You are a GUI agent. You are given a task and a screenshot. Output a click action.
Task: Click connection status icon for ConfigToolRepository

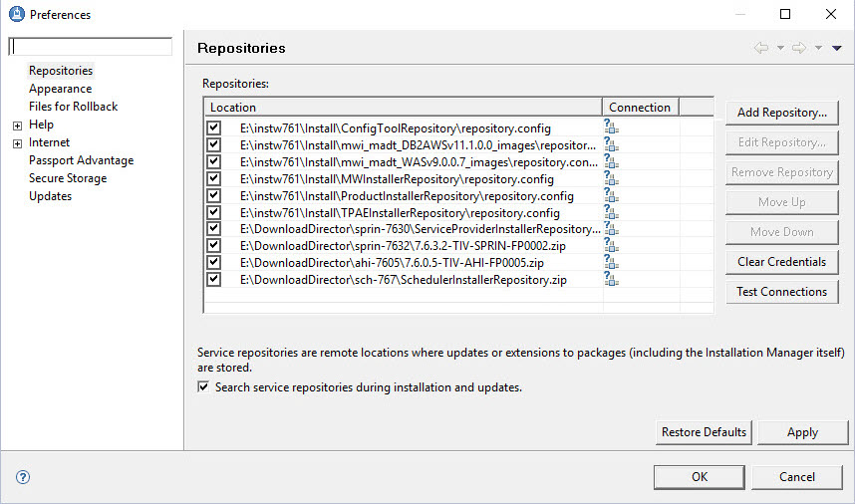coord(611,127)
